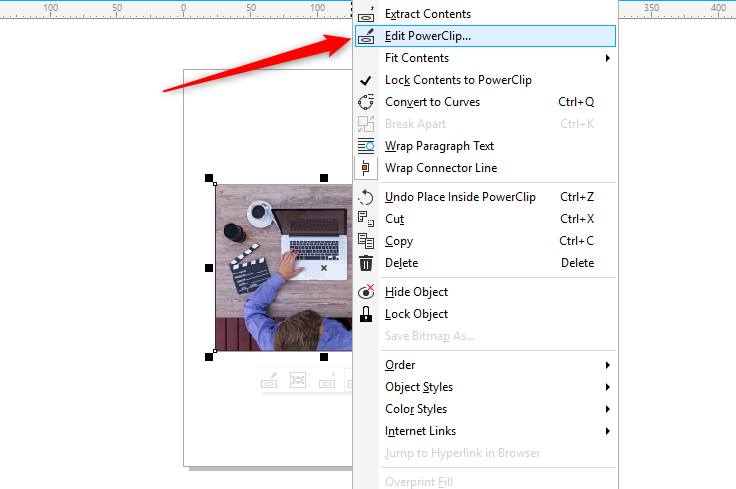Click the bottom-left selection handle of the image
The width and height of the screenshot is (736, 489).
tap(209, 357)
